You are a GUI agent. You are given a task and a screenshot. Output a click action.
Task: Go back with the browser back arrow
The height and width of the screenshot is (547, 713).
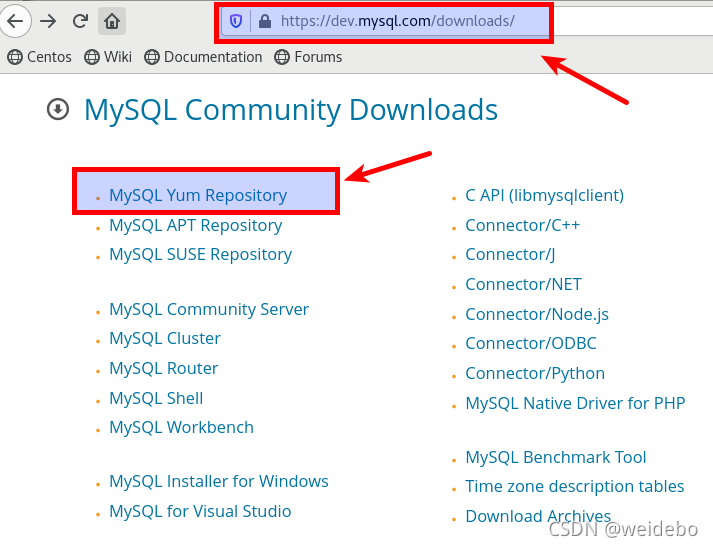[15, 21]
